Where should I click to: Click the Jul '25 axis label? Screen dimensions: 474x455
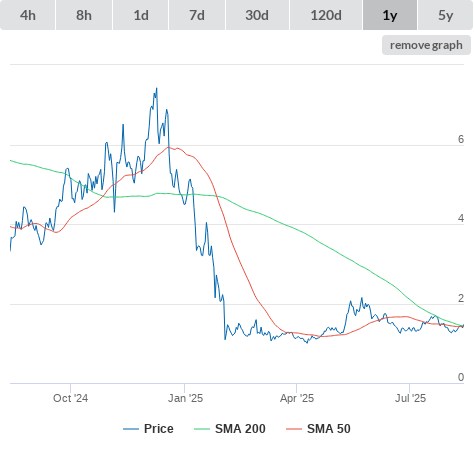[410, 398]
